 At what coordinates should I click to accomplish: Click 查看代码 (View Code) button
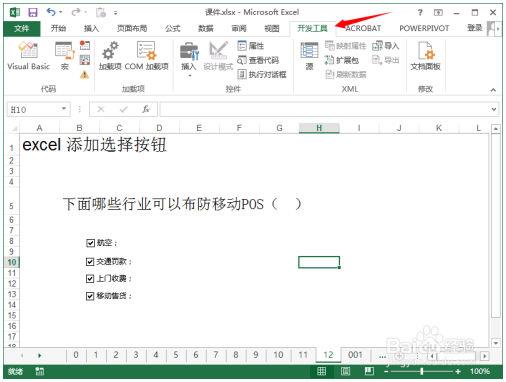click(258, 60)
